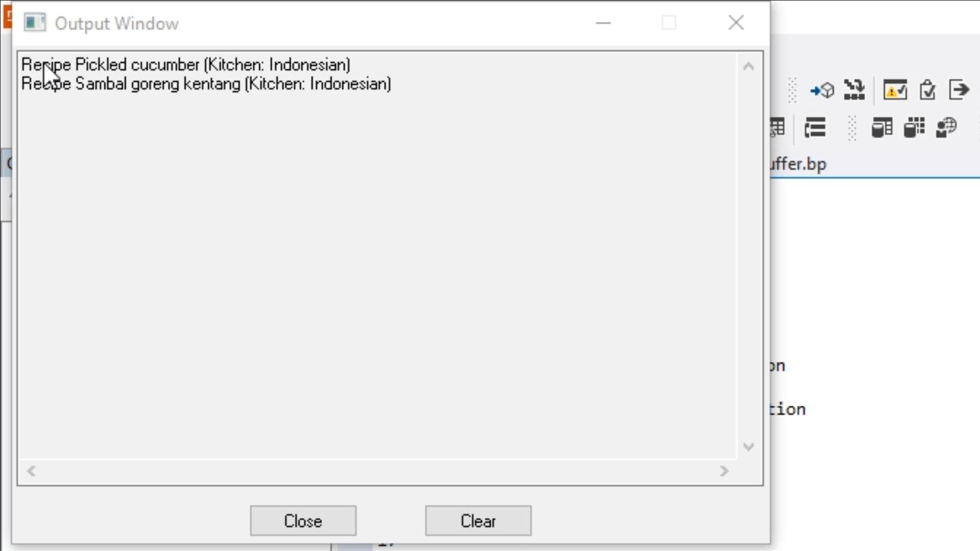The image size is (980, 551).
Task: Click the indented list lines icon
Action: point(815,127)
